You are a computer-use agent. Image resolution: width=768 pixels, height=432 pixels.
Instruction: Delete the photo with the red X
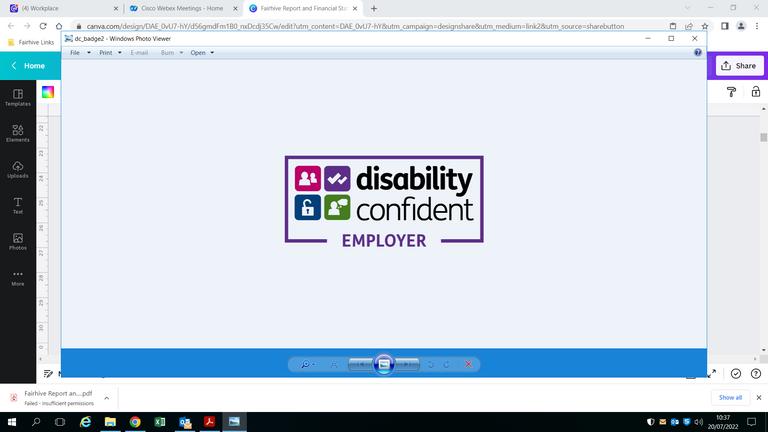pyautogui.click(x=468, y=364)
